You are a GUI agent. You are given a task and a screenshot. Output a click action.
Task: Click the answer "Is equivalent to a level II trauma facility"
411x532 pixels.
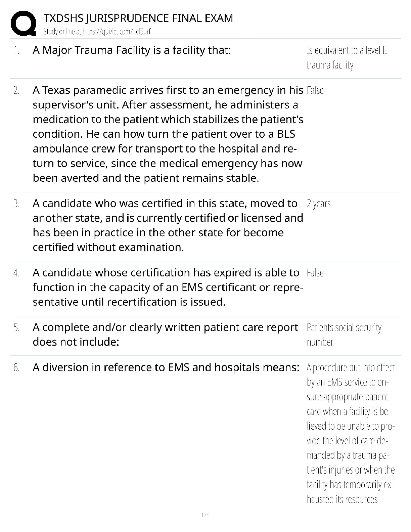point(347,58)
